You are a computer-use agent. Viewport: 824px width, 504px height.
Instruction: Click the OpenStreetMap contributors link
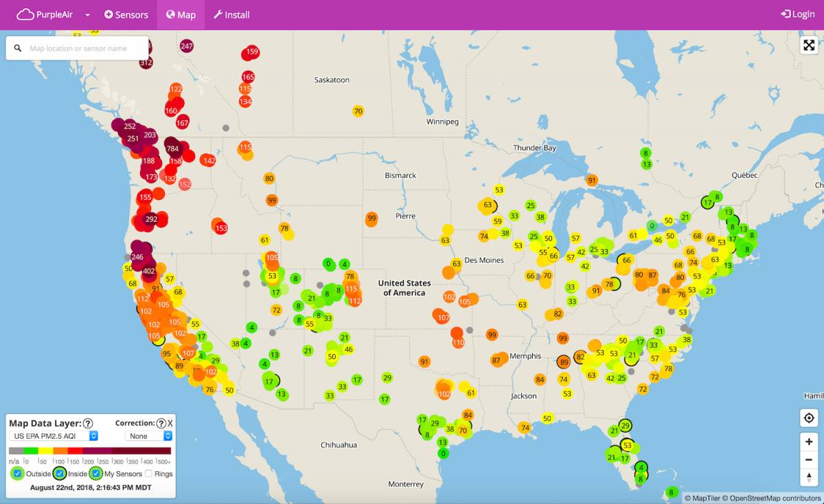tap(775, 497)
